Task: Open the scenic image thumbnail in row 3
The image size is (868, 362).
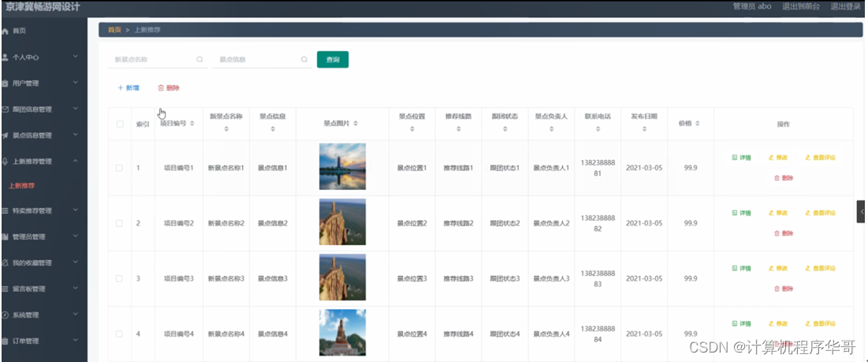Action: coord(342,278)
